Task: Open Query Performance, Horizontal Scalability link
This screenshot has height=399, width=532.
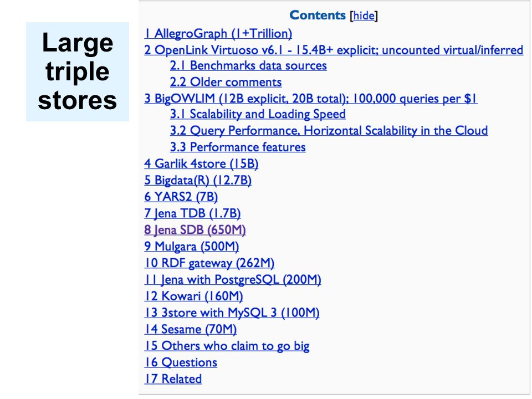Action: tap(329, 131)
